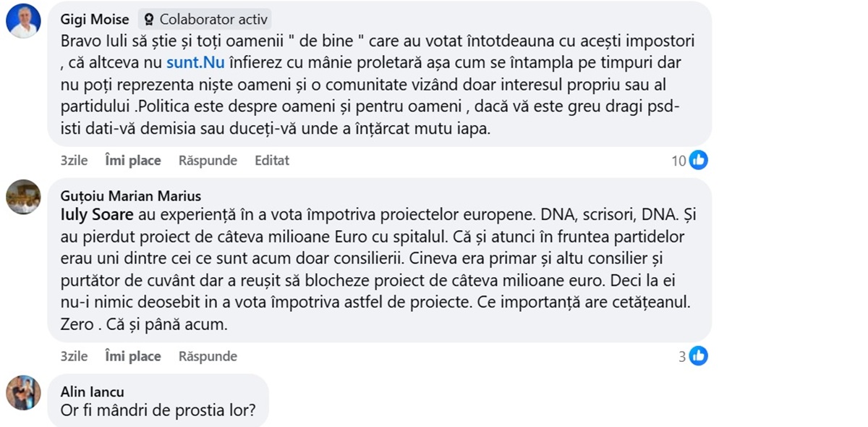Open the Guțoiu Marian Marius name link
The height and width of the screenshot is (427, 868).
[131, 196]
